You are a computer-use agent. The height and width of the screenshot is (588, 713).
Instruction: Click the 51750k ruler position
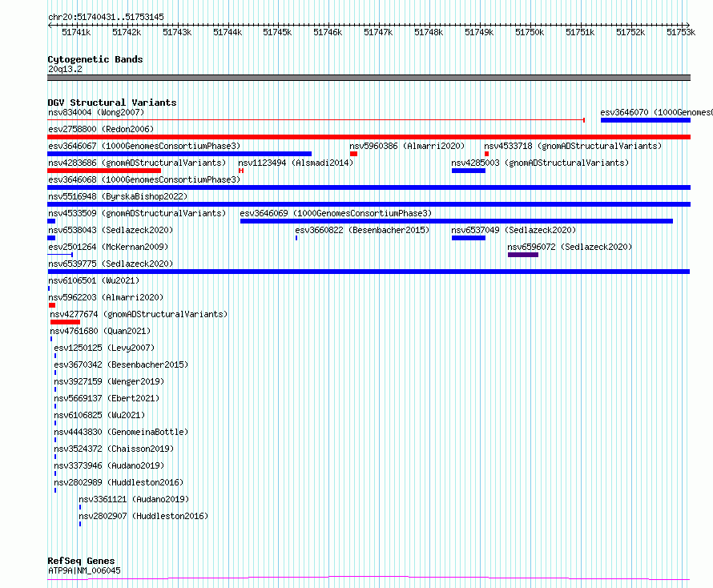pyautogui.click(x=530, y=32)
